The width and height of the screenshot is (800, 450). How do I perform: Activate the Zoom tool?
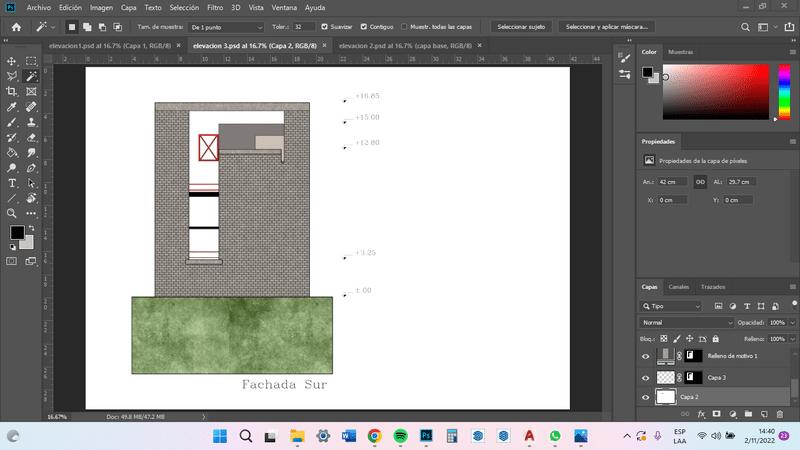pyautogui.click(x=12, y=213)
